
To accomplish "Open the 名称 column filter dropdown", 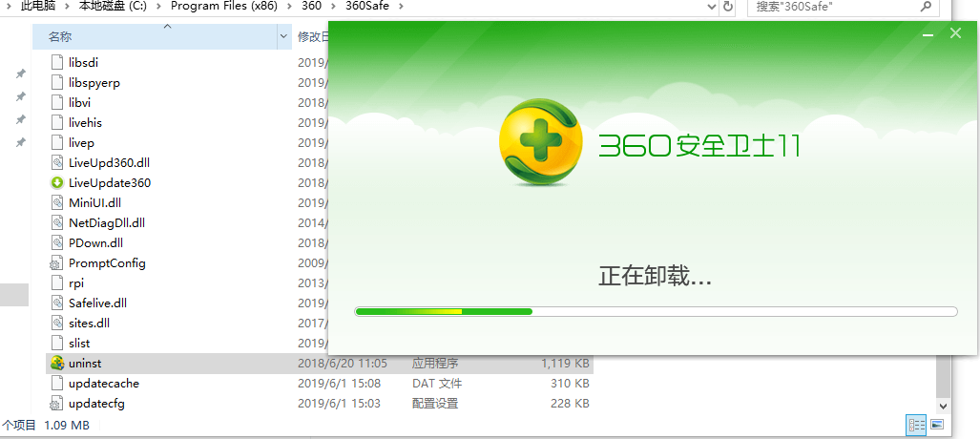I will [283, 37].
